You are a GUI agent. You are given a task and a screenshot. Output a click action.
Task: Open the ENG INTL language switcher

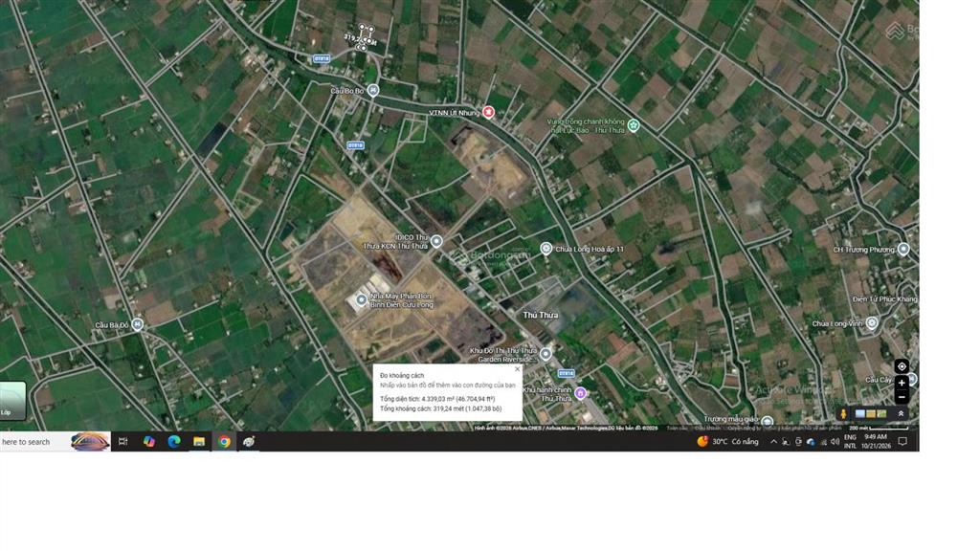[850, 442]
